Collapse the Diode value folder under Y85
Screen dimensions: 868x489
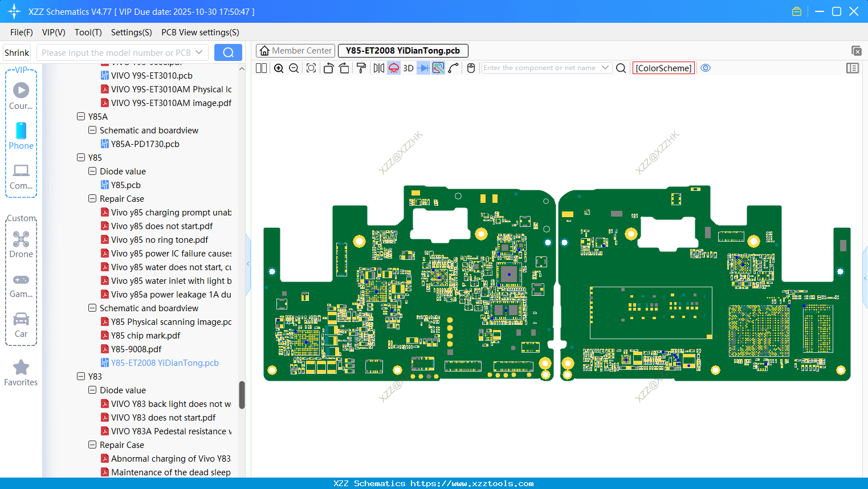click(92, 171)
